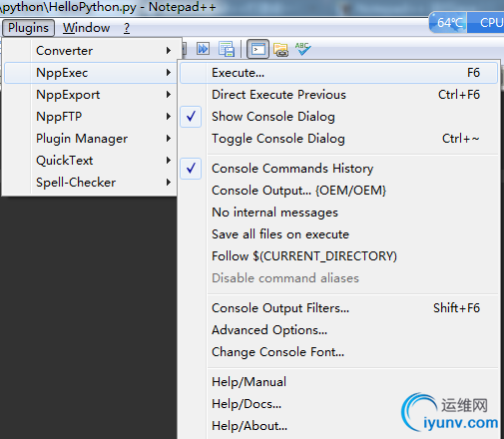Enable Save all files on execute
The image size is (504, 439).
pos(338,234)
